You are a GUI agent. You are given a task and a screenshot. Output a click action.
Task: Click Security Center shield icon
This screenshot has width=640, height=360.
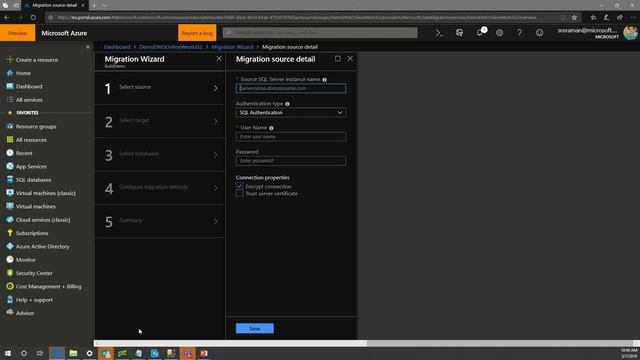(x=10, y=273)
